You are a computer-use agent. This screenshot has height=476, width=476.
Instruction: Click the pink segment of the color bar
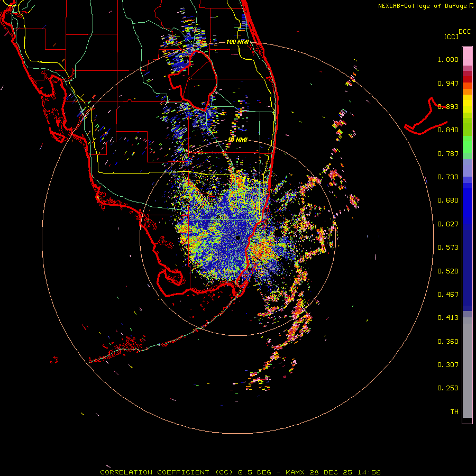pos(467,57)
